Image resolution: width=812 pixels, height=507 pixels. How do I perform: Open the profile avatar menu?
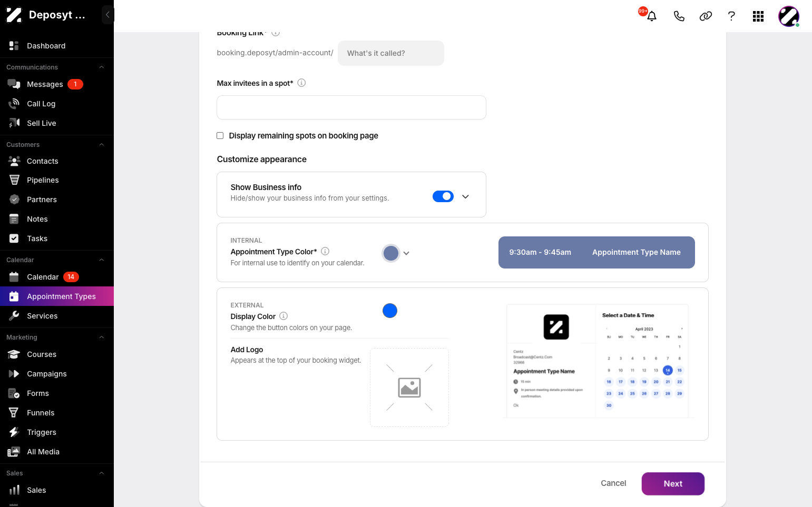[x=789, y=16]
